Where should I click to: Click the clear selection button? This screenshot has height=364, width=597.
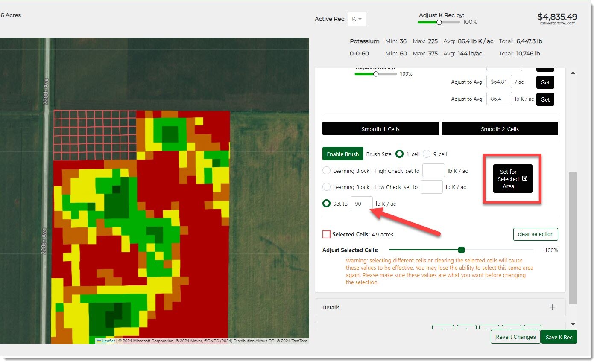[535, 234]
